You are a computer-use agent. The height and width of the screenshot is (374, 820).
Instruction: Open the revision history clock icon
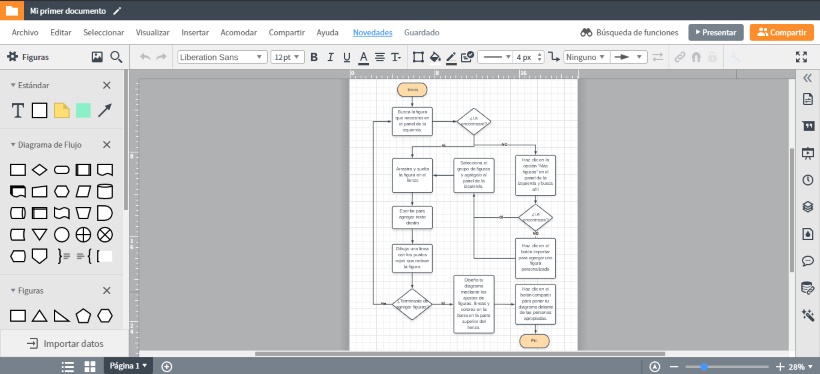pyautogui.click(x=808, y=180)
